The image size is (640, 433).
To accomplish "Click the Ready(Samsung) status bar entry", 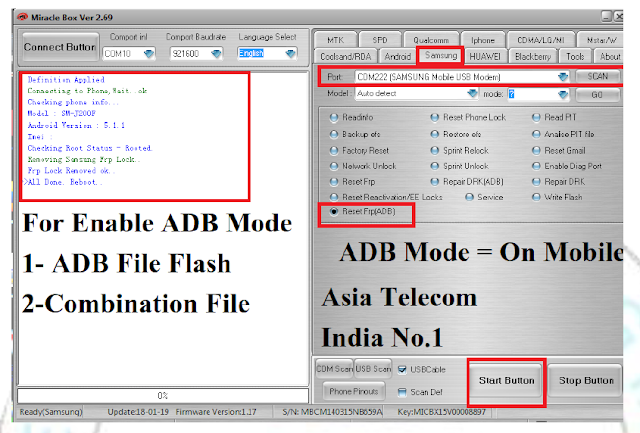I will 51,412.
